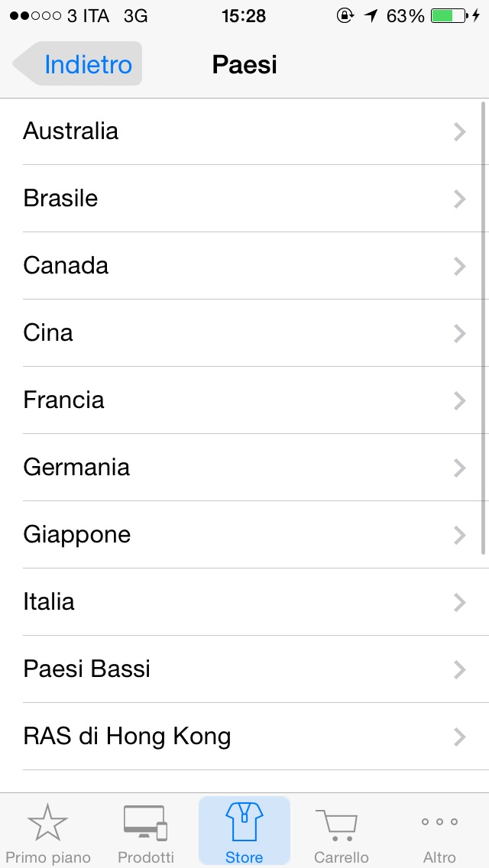
Task: Select Cina in the country list
Action: [x=244, y=333]
